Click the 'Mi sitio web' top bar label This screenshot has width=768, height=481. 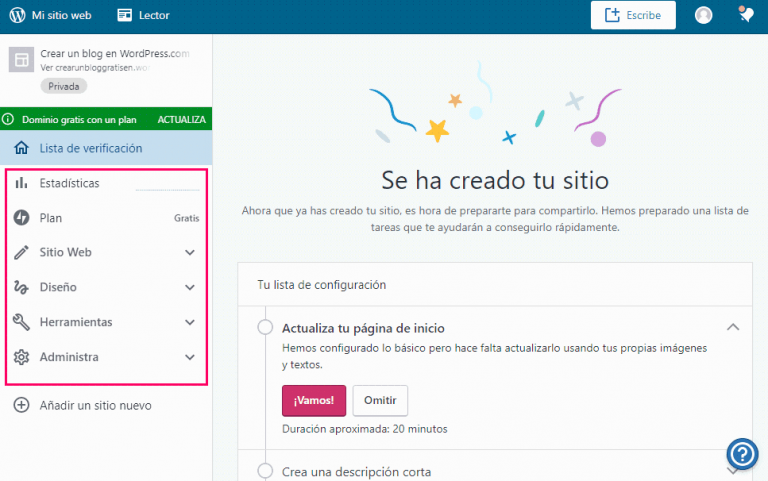61,15
